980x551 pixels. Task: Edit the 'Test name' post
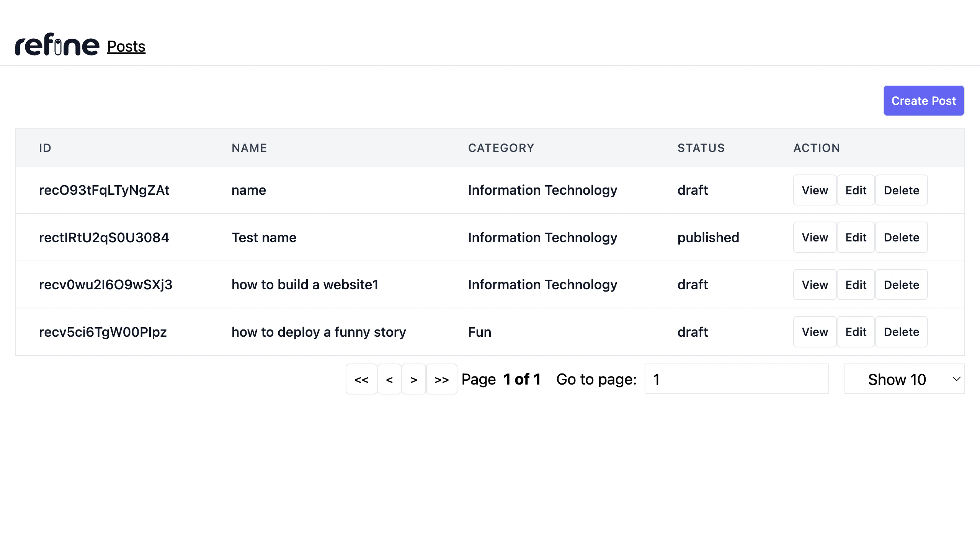point(856,237)
